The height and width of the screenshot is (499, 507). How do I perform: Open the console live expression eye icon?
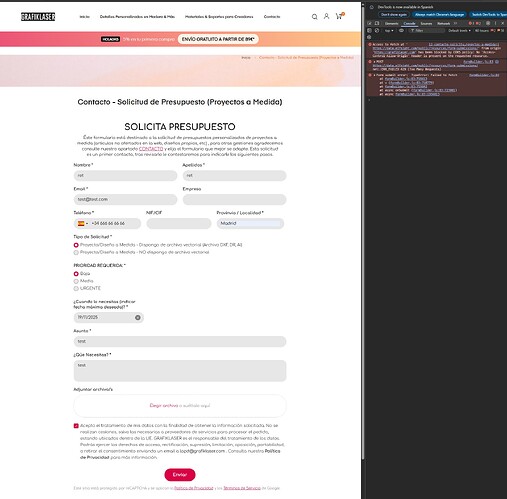(401, 30)
